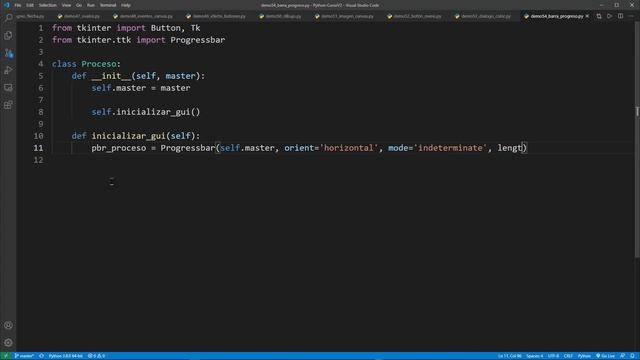The height and width of the screenshot is (360, 640).
Task: Change file encoding via UTF-8
Action: [x=553, y=356]
